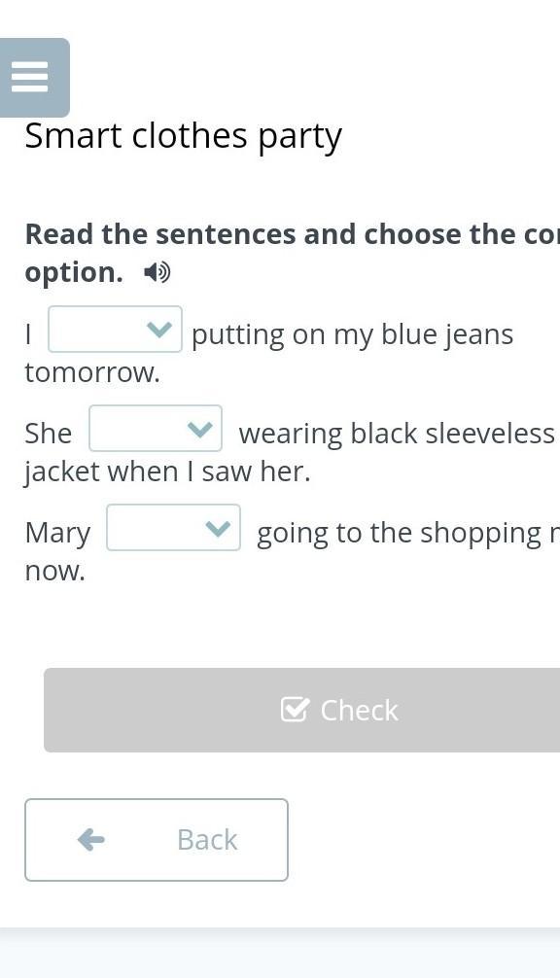Click chevron arrow in 'Mary' sentence dropdown
The height and width of the screenshot is (978, 560).
[218, 528]
